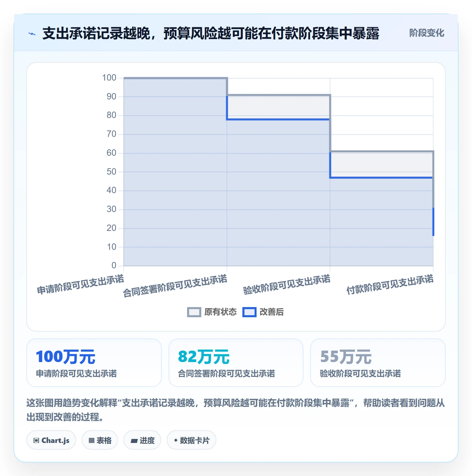Click the 验收阶段可见支出承诺 x-axis label
Viewport: 472px width, 476px height.
tap(287, 285)
